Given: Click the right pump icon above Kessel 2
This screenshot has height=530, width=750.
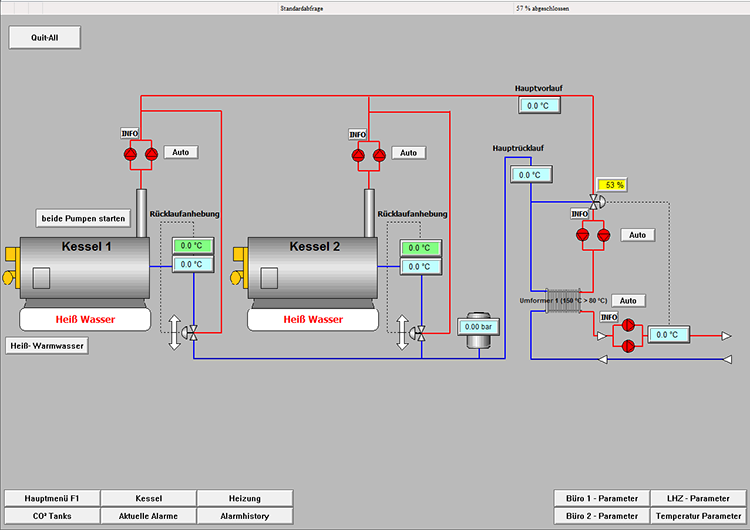Looking at the screenshot, I should [x=378, y=155].
